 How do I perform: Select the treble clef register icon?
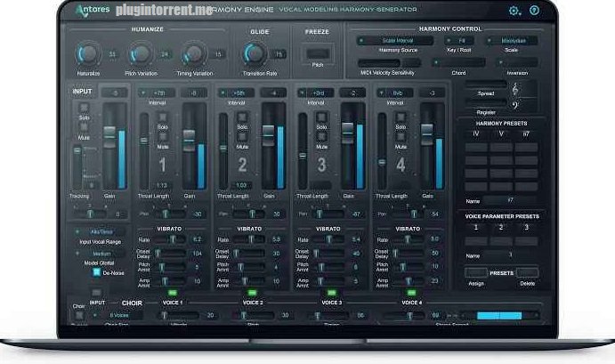coord(515,89)
